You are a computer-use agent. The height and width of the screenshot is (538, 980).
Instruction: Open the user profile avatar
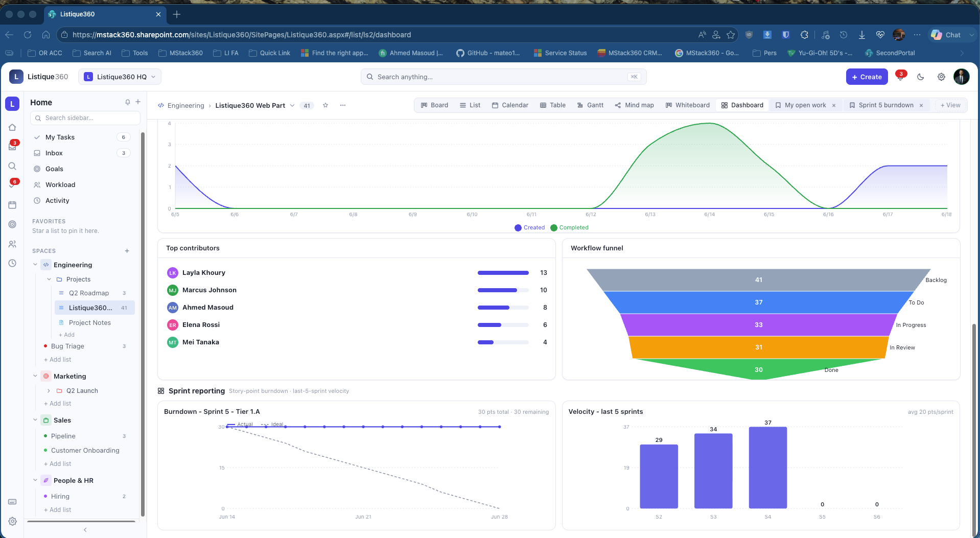[x=961, y=77]
